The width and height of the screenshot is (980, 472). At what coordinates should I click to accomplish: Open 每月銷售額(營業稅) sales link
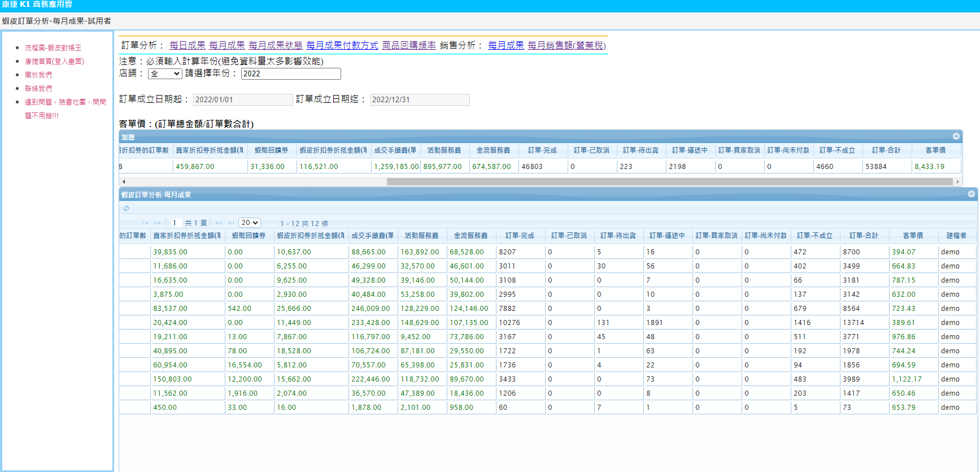click(x=566, y=45)
